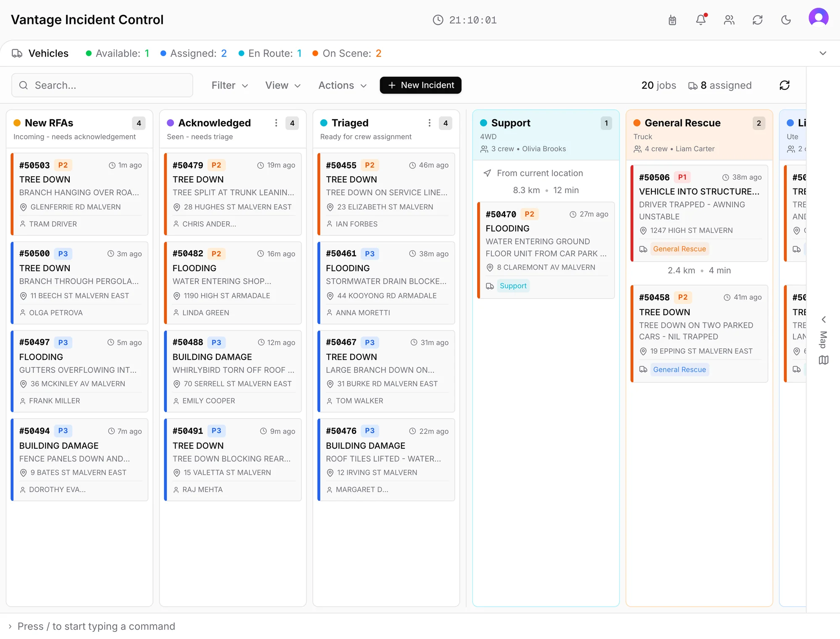Click the P1 priority badge on #50506
Screen dimensions: 840x639
click(x=682, y=177)
